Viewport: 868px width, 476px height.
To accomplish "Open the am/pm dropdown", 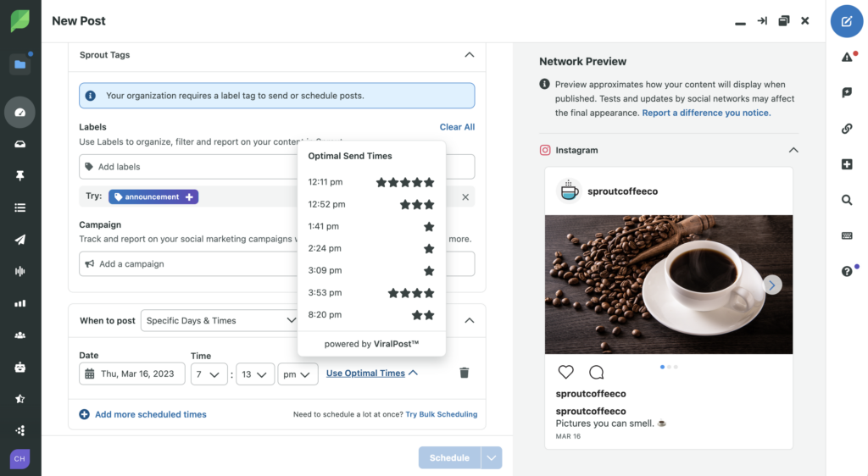I will click(298, 374).
